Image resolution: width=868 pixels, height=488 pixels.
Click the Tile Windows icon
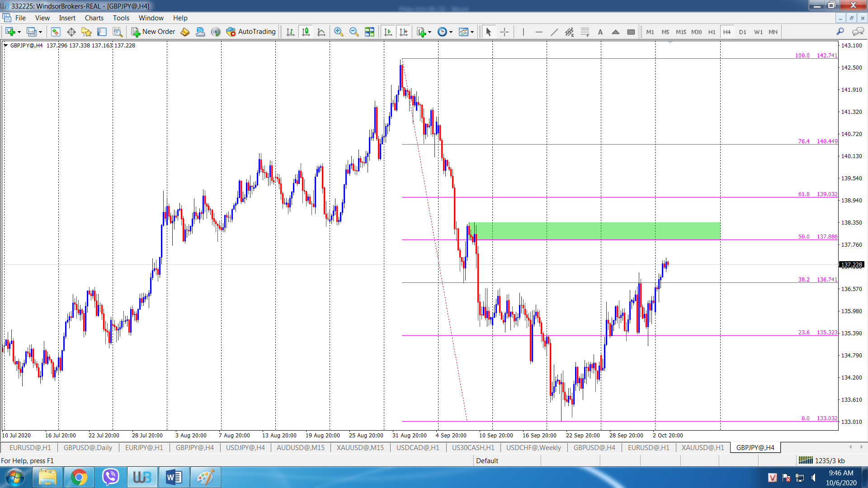369,32
